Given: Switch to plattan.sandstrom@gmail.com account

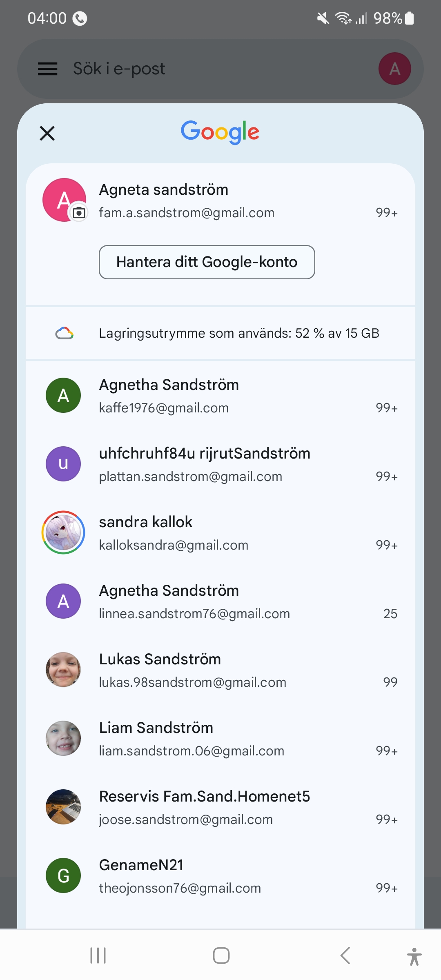Looking at the screenshot, I should [220, 465].
